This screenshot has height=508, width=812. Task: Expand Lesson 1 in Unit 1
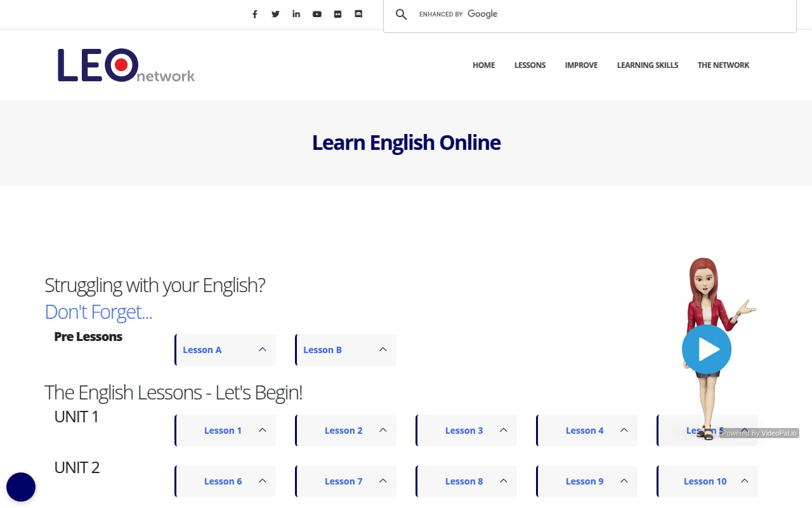[225, 431]
